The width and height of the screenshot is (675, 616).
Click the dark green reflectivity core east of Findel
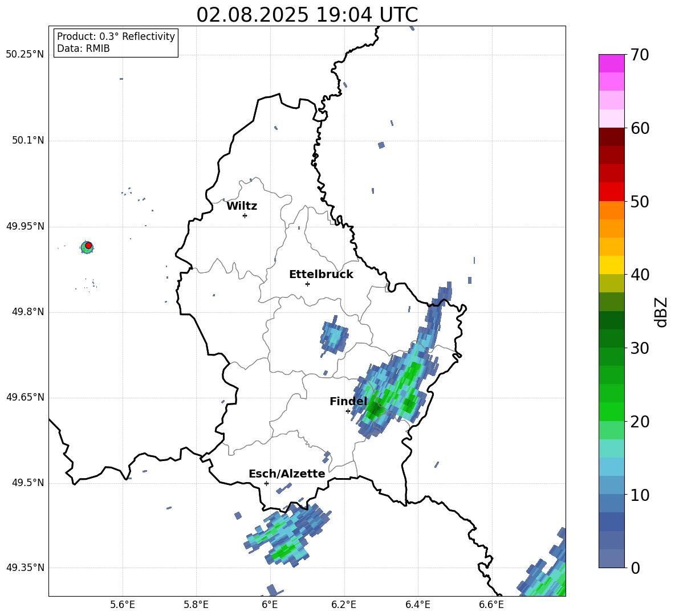click(376, 410)
